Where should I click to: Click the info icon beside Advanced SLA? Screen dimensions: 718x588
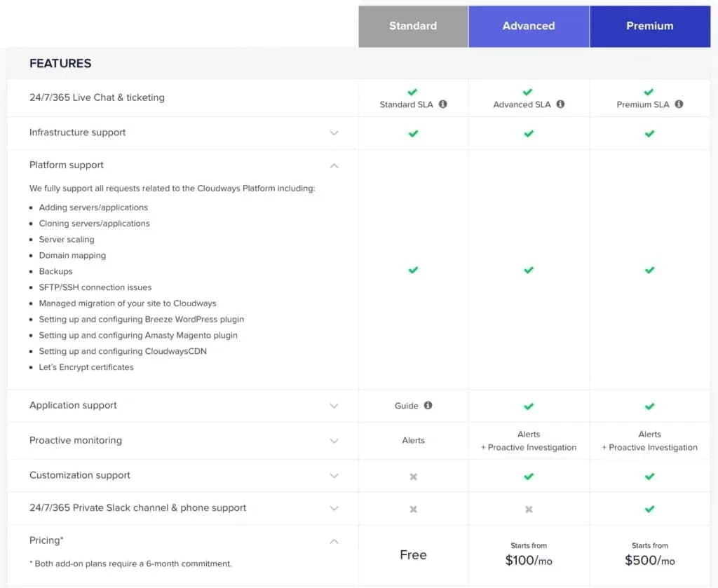(x=560, y=104)
